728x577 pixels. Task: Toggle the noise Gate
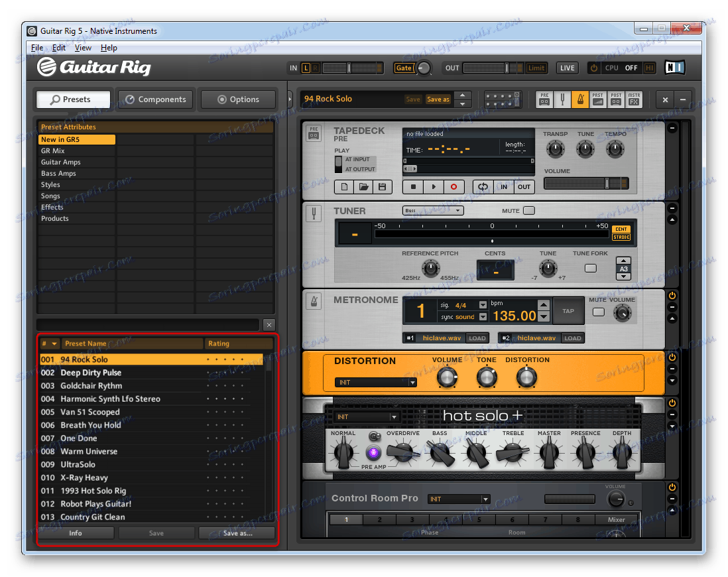404,68
